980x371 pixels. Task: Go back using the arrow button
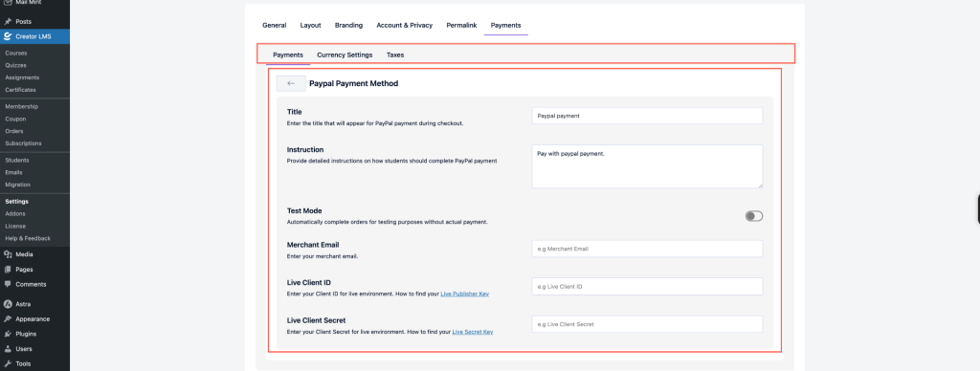pyautogui.click(x=291, y=83)
